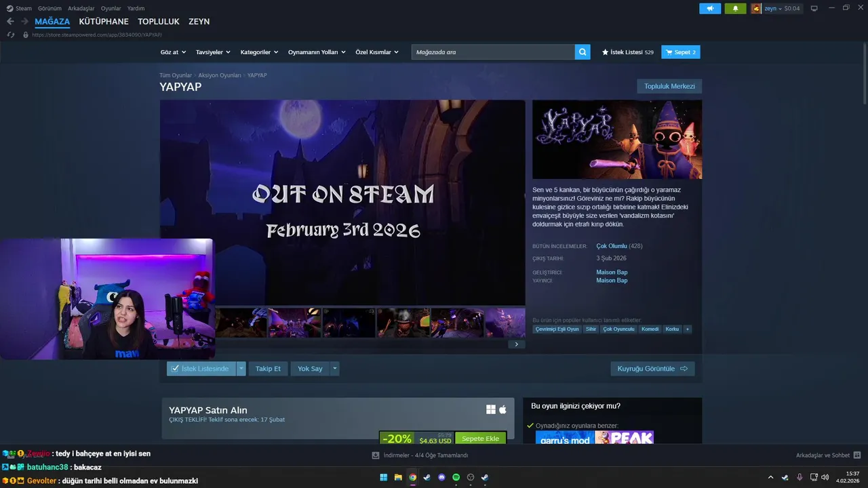
Task: Click the tray microphone icon
Action: tap(800, 477)
